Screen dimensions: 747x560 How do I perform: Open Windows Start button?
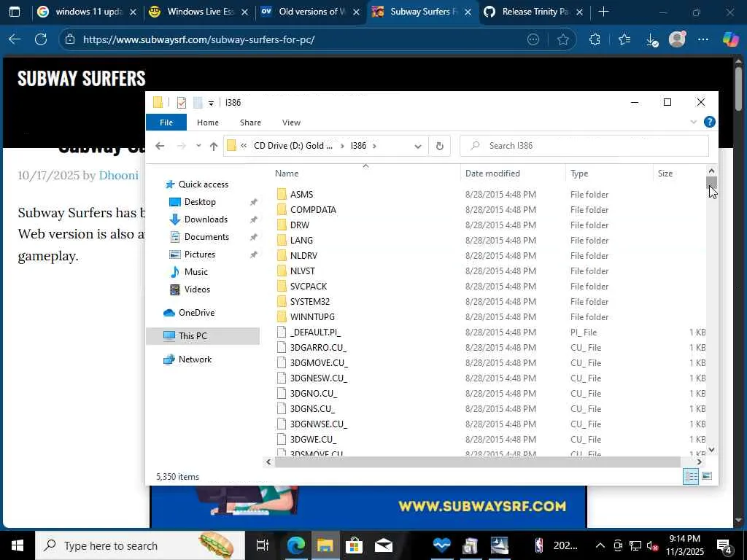pos(18,545)
